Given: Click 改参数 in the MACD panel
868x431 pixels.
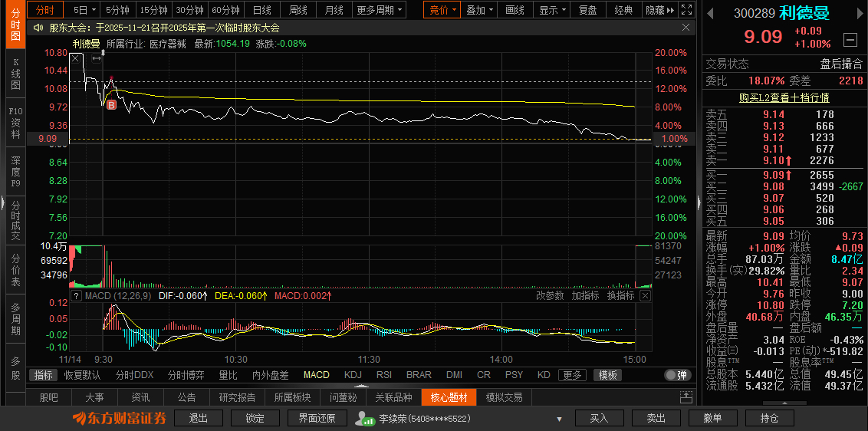Looking at the screenshot, I should pos(550,296).
